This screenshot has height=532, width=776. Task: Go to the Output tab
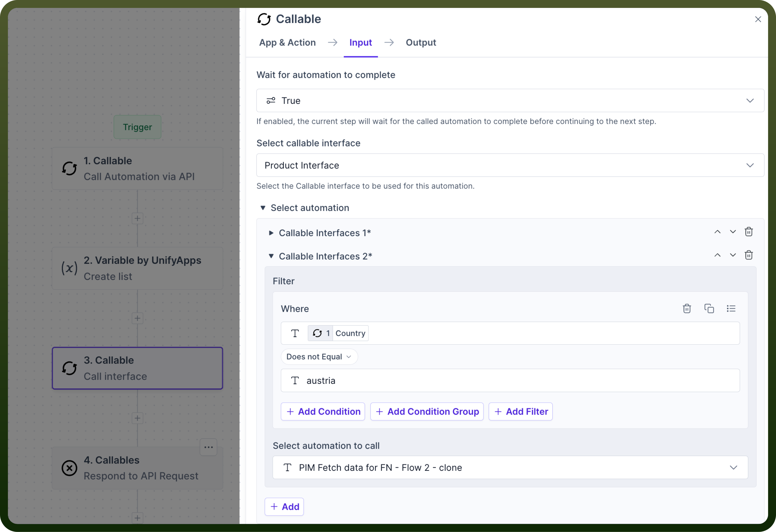pyautogui.click(x=421, y=42)
